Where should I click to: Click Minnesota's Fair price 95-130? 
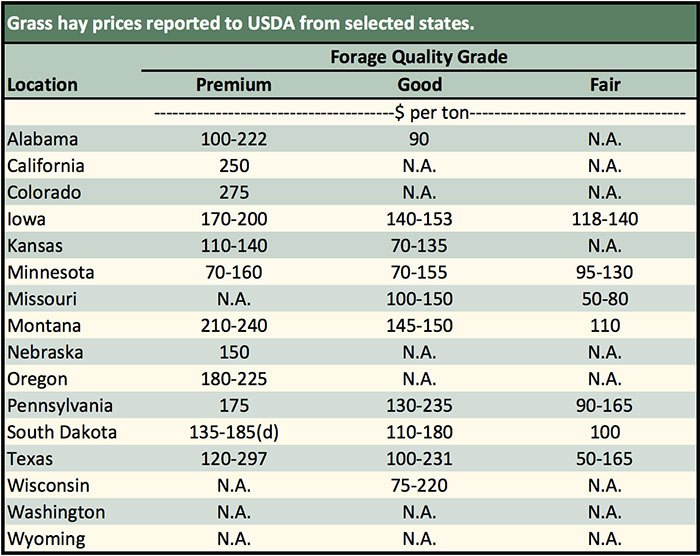tap(605, 272)
